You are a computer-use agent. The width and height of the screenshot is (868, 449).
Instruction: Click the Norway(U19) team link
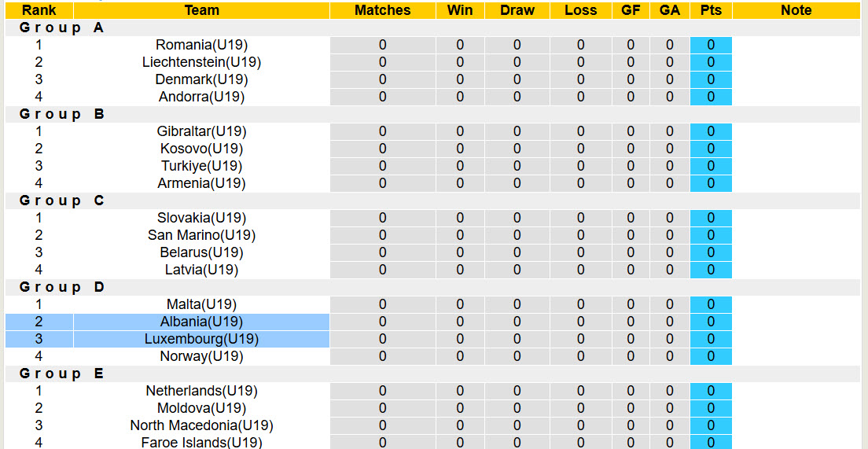(201, 356)
